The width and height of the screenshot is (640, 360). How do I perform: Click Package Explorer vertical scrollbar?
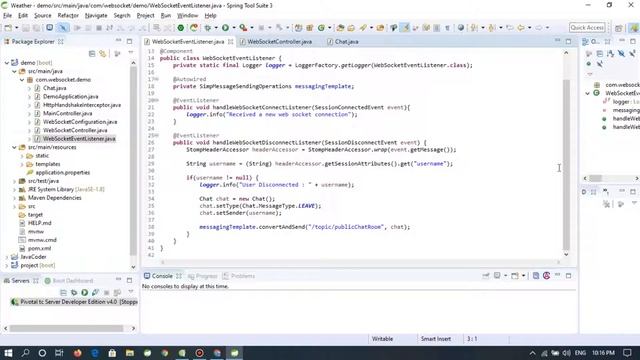click(x=133, y=160)
